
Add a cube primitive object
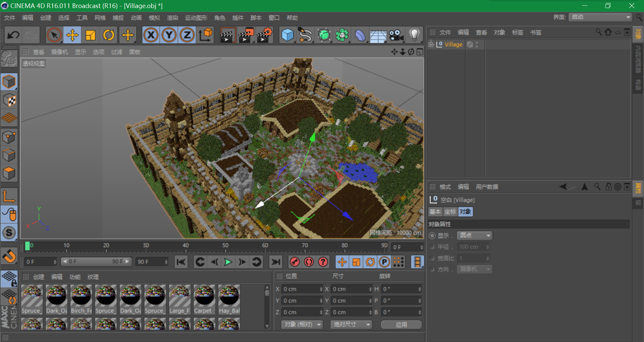click(287, 35)
